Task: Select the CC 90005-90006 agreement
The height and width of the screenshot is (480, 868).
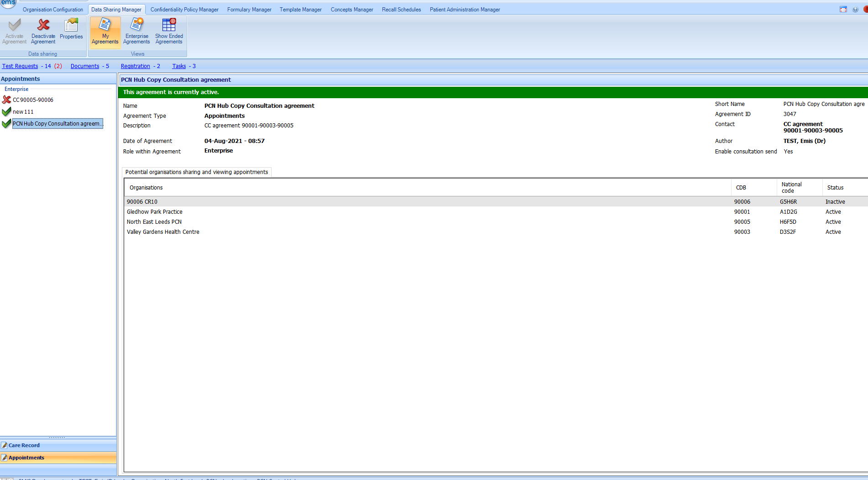Action: (33, 100)
